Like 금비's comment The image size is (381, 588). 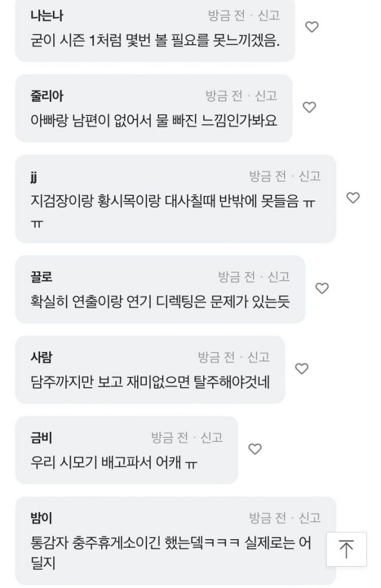coord(255,449)
